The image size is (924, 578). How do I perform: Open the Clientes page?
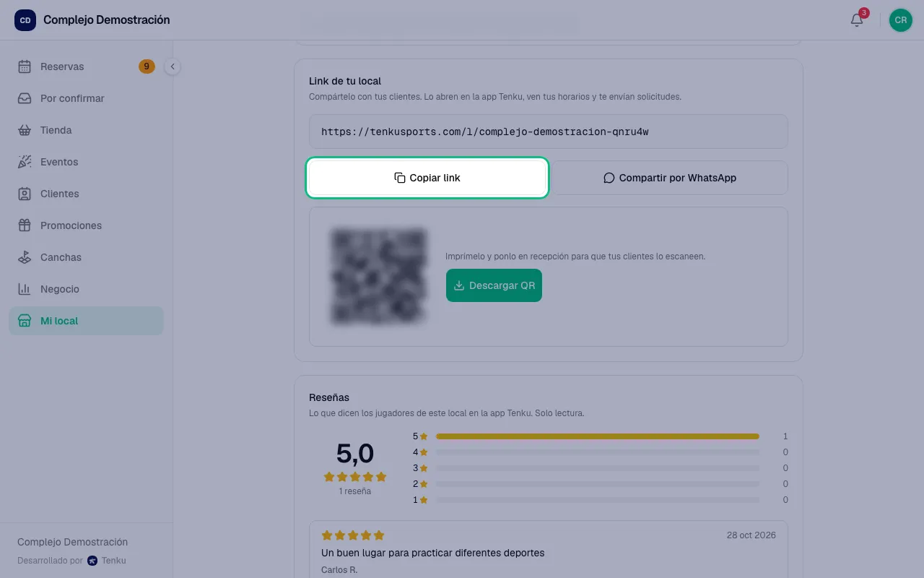(x=87, y=194)
